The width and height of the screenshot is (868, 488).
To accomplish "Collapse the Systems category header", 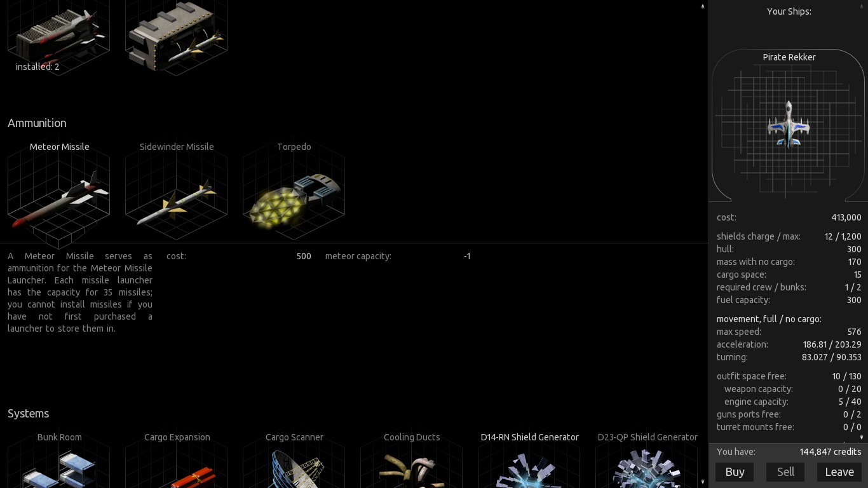I will (x=28, y=414).
